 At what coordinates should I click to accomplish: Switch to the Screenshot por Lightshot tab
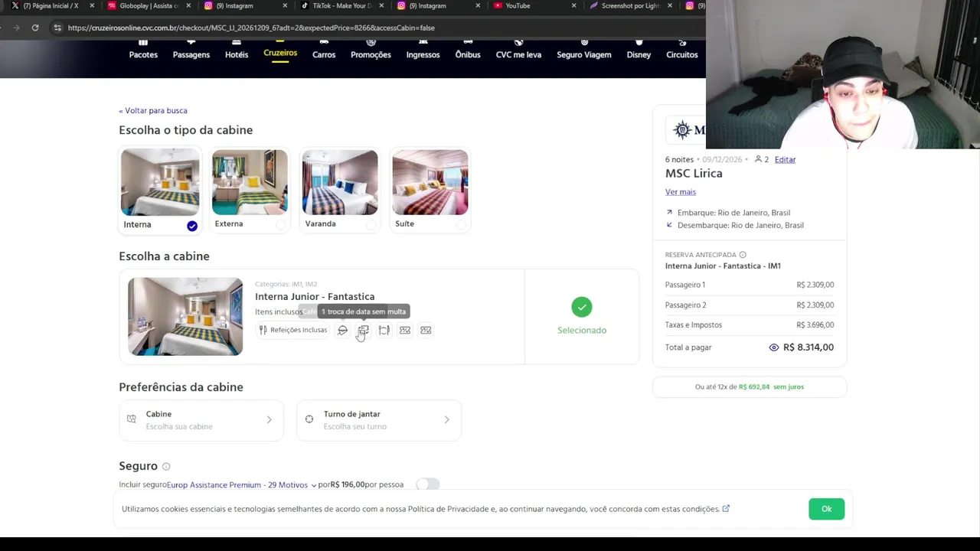(x=629, y=5)
